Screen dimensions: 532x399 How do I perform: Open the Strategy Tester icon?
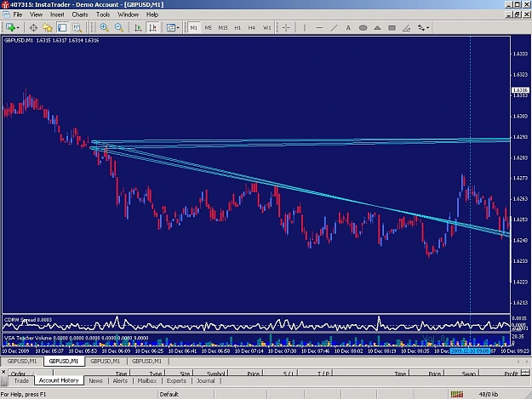pyautogui.click(x=77, y=28)
